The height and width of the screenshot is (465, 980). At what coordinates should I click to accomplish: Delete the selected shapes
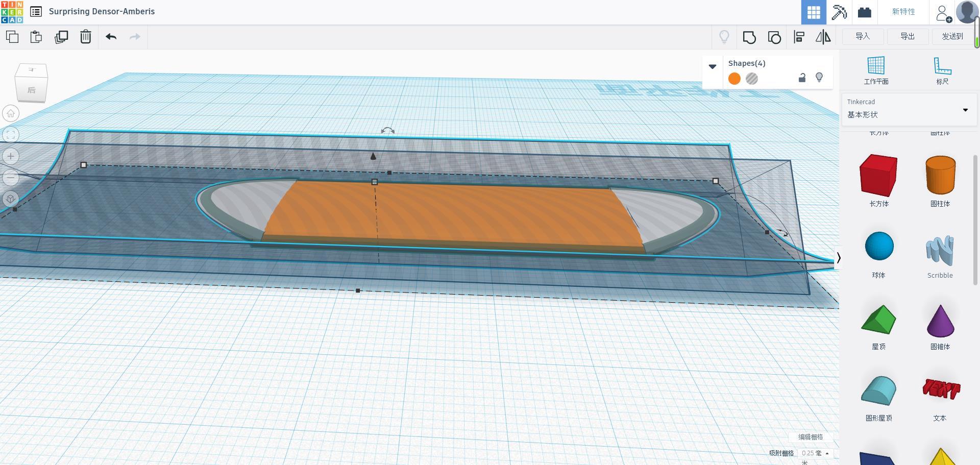coord(86,37)
